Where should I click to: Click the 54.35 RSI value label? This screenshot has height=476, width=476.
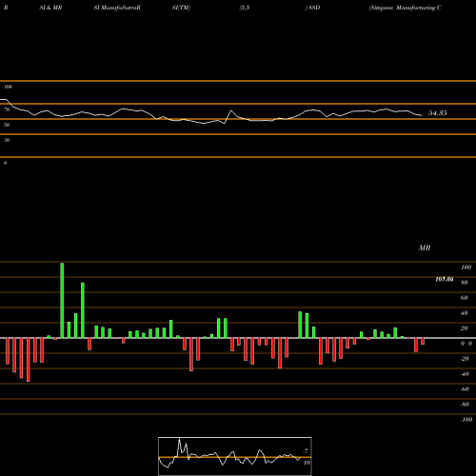click(438, 113)
